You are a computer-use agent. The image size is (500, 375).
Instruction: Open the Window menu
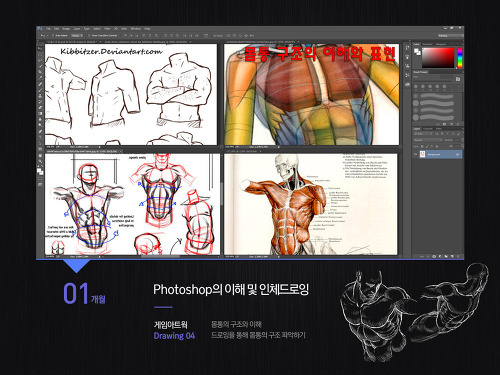tap(136, 29)
